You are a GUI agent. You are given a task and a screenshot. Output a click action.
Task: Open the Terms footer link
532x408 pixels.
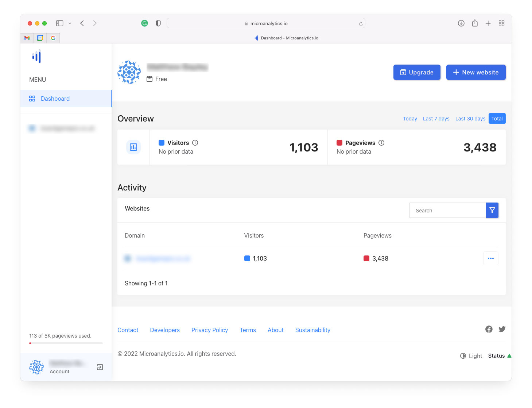248,330
